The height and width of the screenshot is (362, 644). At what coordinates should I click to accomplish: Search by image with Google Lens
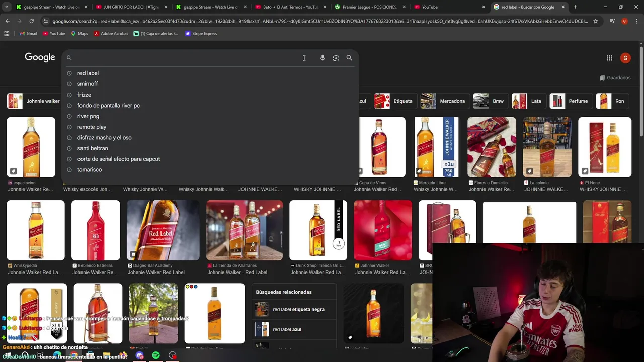pyautogui.click(x=336, y=58)
